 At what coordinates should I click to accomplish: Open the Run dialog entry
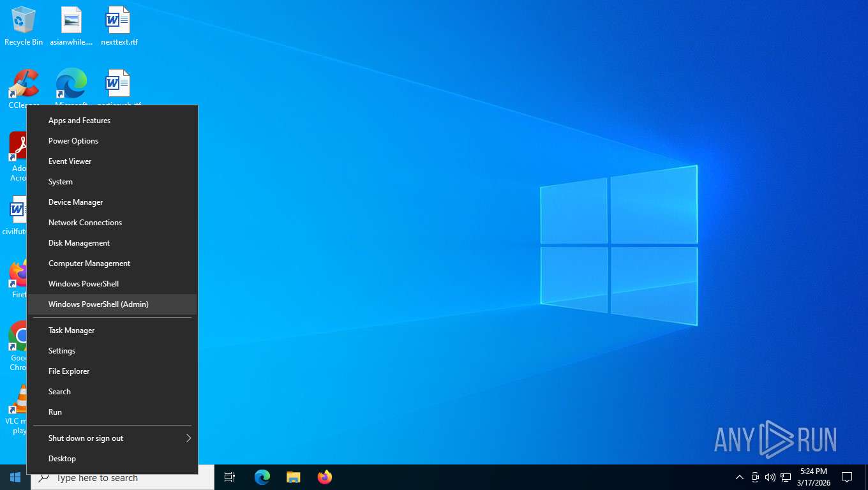(x=112, y=412)
